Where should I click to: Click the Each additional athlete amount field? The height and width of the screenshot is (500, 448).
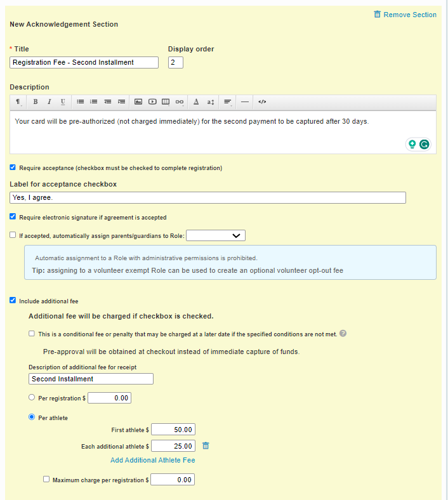coord(173,446)
